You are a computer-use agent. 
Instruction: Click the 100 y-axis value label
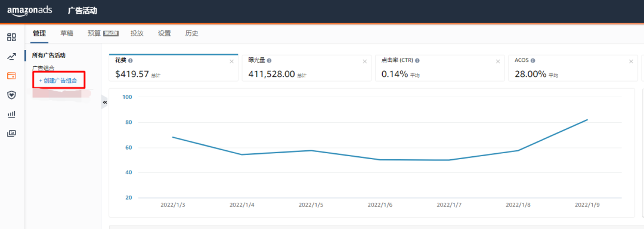tap(128, 97)
